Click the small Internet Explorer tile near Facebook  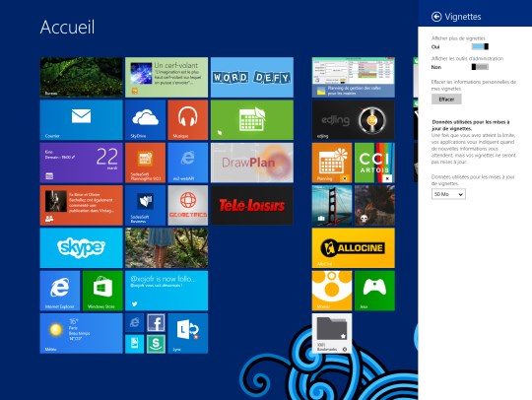pos(135,322)
